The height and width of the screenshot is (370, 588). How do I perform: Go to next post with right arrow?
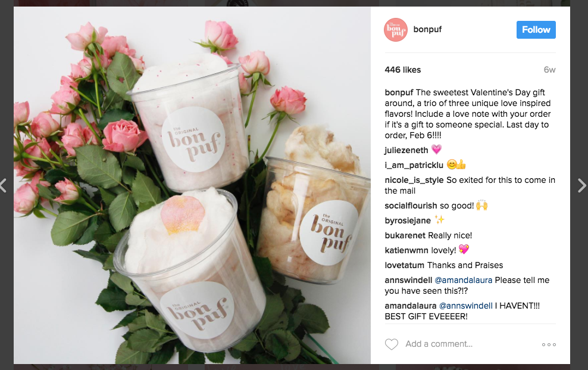(x=581, y=185)
